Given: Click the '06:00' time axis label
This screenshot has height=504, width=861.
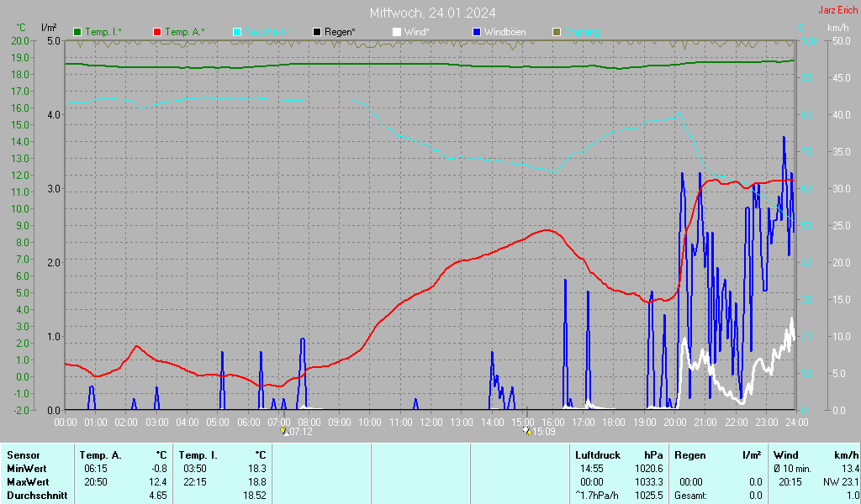Looking at the screenshot, I should pos(248,423).
